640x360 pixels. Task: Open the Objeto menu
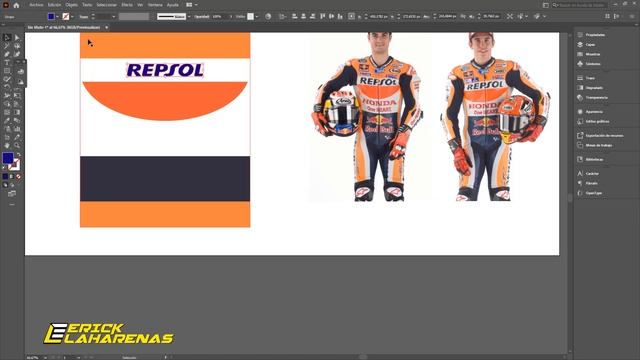pyautogui.click(x=71, y=5)
